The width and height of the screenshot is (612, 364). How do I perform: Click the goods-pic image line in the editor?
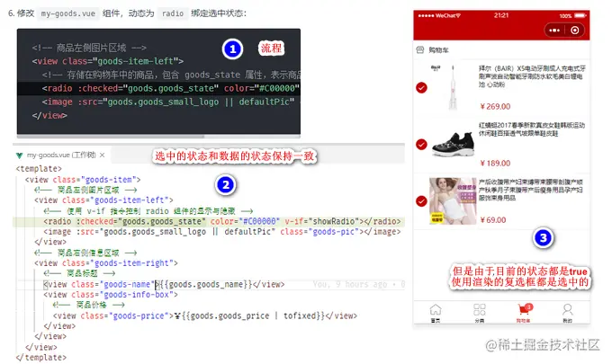pos(221,232)
